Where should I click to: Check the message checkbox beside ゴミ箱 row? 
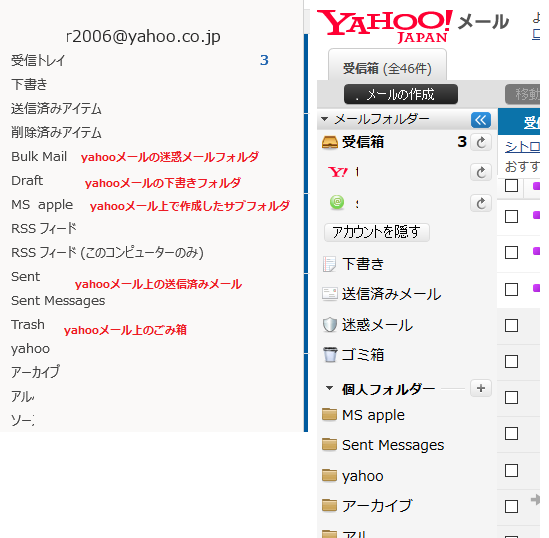[511, 362]
